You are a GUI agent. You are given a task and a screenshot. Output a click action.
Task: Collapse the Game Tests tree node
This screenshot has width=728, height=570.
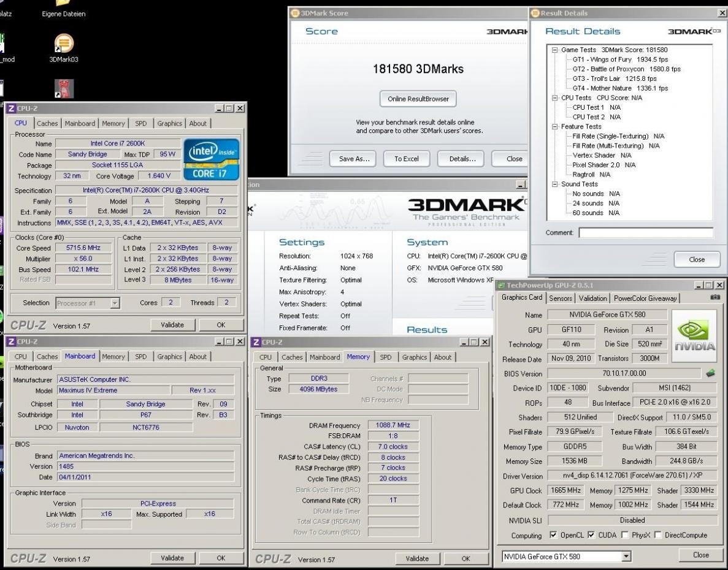(x=556, y=50)
